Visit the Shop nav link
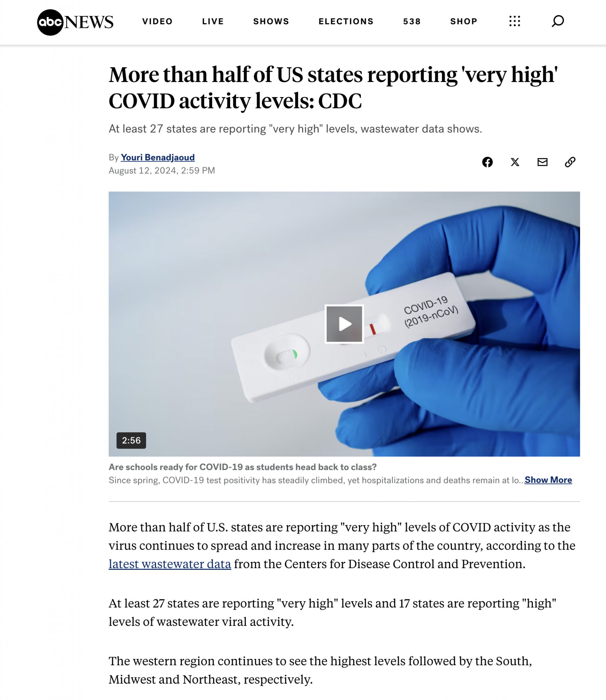This screenshot has height=700, width=606. pyautogui.click(x=463, y=22)
